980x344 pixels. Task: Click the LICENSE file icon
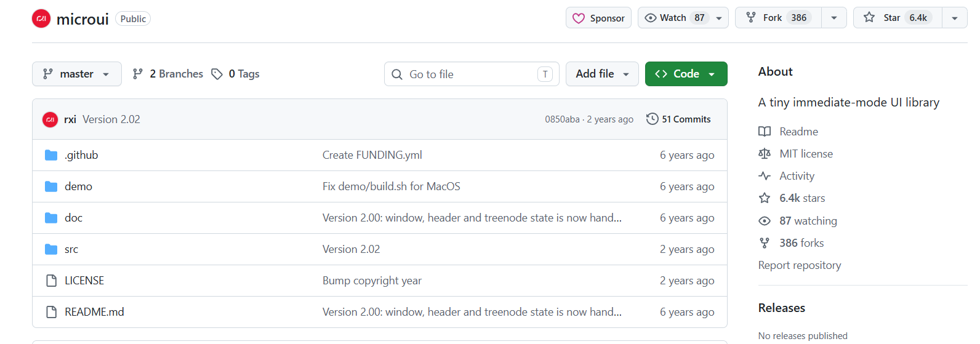51,281
